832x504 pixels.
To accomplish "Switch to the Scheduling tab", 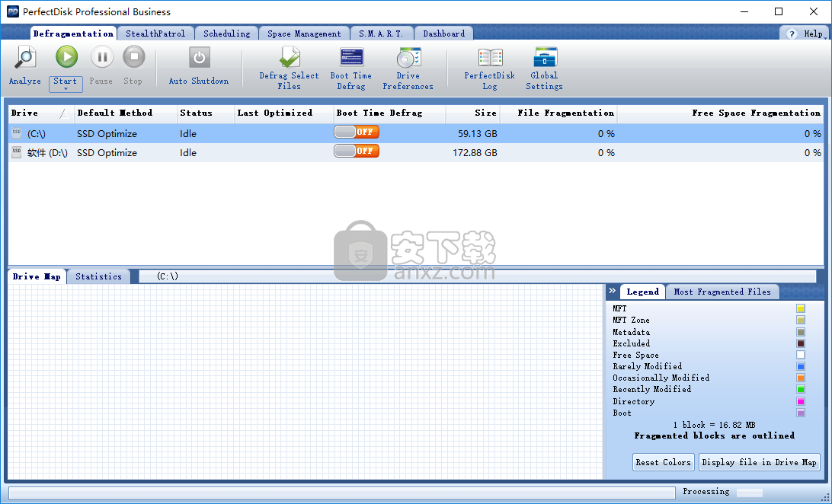I will (226, 33).
